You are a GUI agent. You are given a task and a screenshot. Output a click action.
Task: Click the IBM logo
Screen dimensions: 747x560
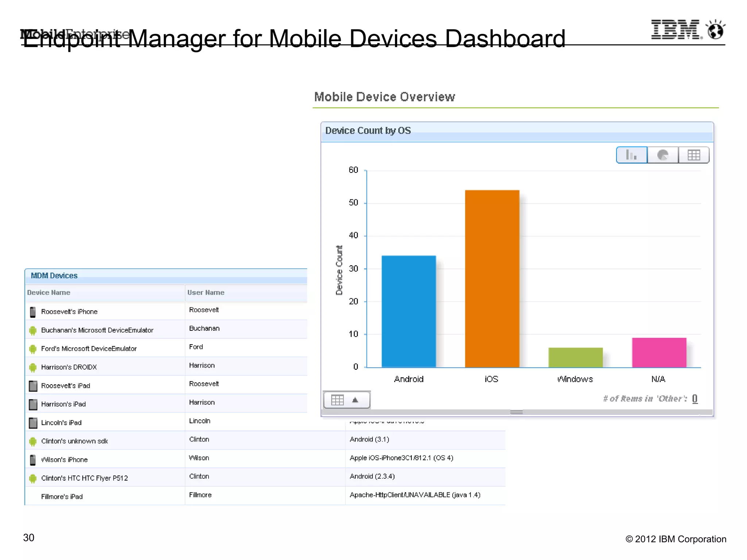click(x=677, y=30)
